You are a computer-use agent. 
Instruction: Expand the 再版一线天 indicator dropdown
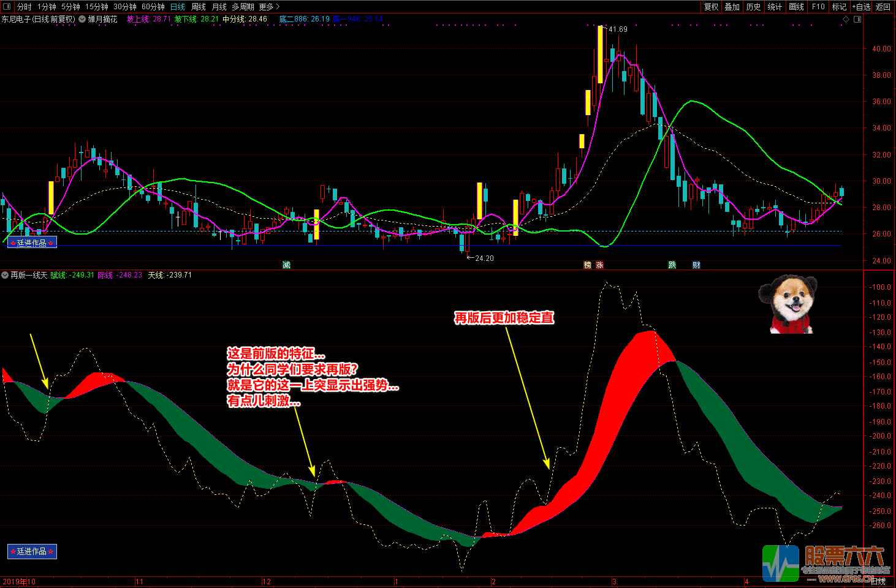[x=5, y=276]
